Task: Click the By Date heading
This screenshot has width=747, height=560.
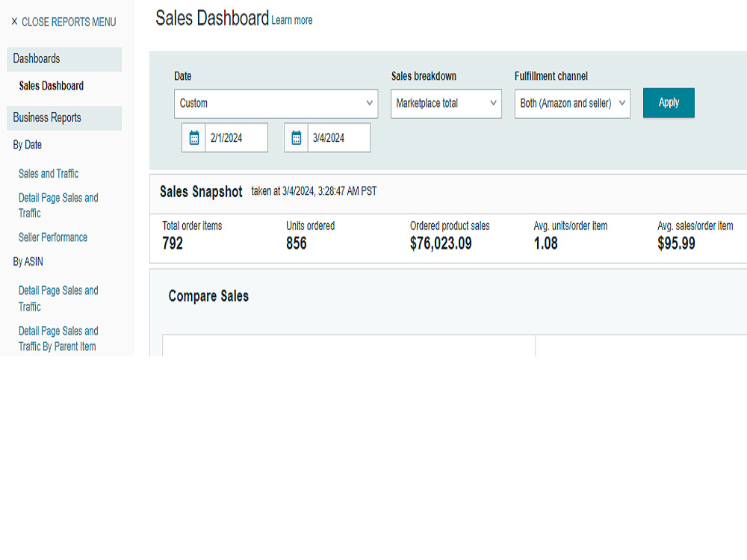Action: point(27,145)
